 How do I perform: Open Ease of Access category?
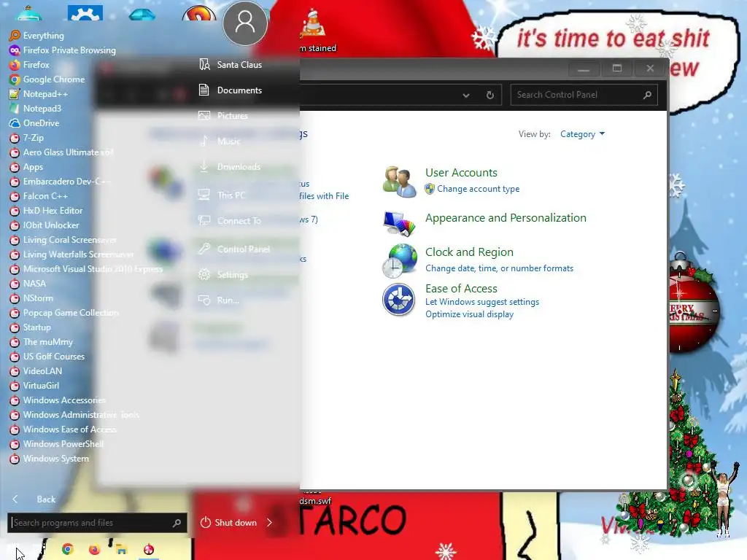point(461,289)
